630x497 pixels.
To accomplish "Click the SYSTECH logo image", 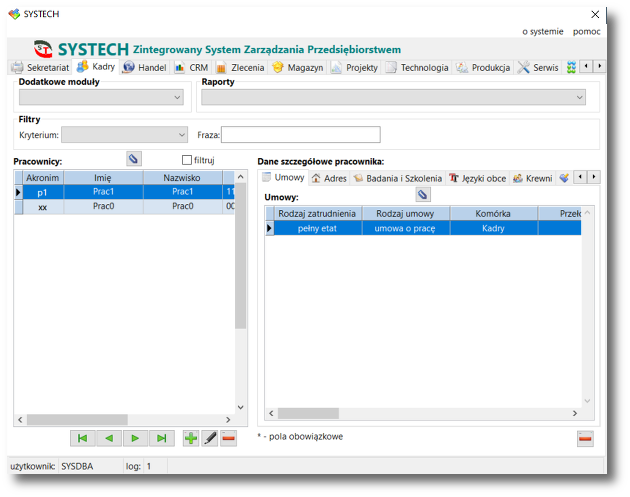I will coord(43,49).
